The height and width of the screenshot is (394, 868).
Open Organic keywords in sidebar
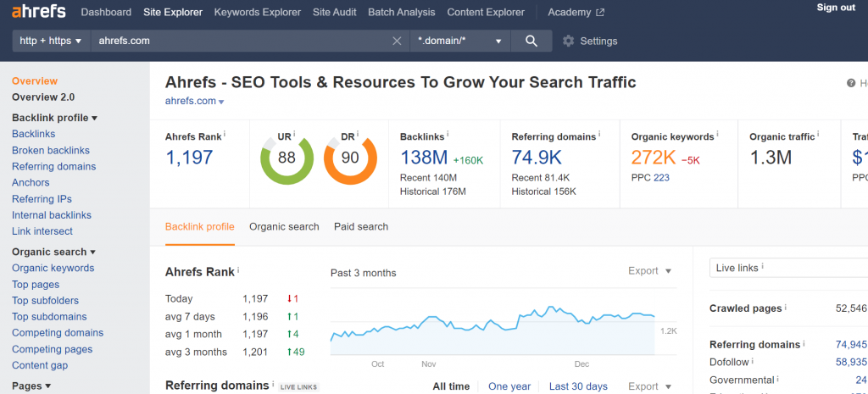pos(53,268)
